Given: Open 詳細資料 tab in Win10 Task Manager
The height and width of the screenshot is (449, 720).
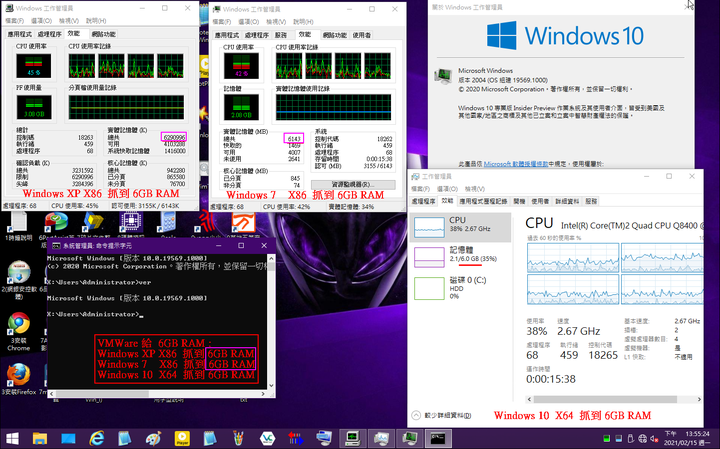Looking at the screenshot, I should pos(567,201).
